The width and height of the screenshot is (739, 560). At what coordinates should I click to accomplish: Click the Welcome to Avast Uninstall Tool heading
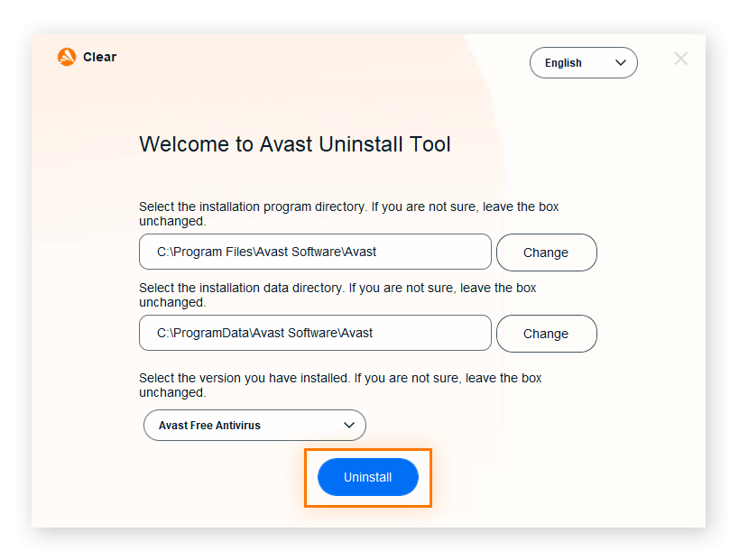[294, 144]
